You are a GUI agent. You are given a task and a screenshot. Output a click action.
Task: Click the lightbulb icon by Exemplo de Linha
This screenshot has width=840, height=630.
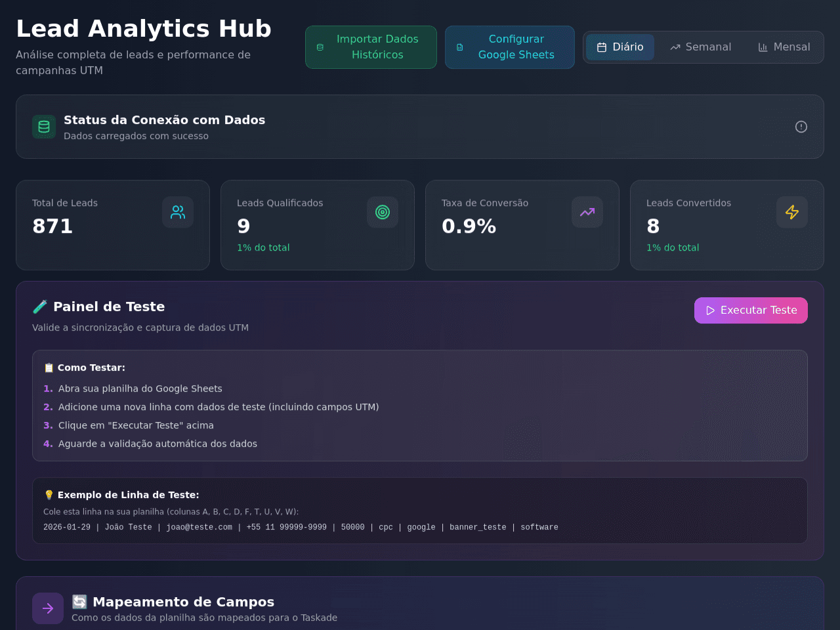(x=49, y=495)
